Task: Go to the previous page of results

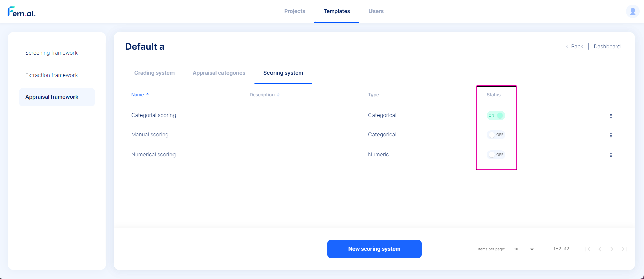Action: [x=600, y=249]
